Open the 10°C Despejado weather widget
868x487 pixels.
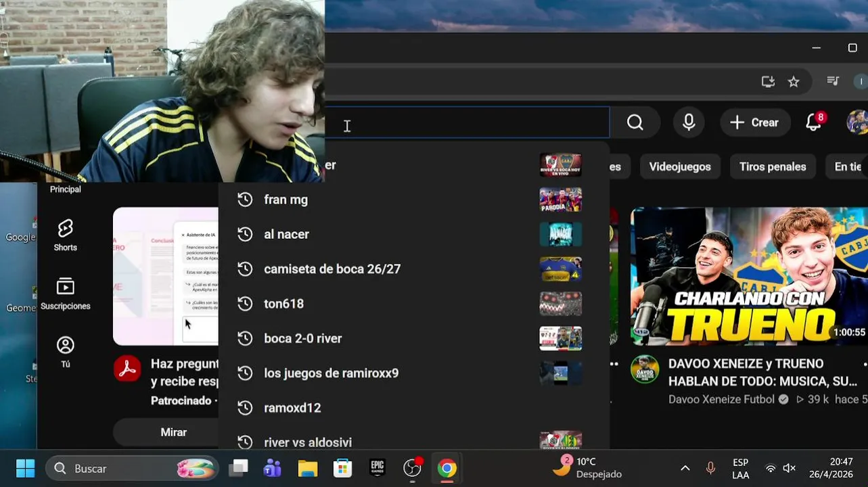587,467
